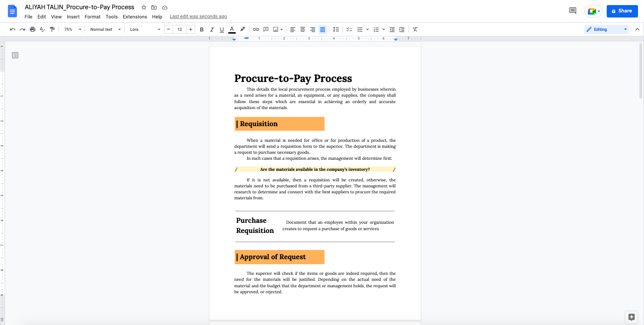The image size is (644, 325).
Task: Apply a bulleted list
Action: click(x=360, y=29)
